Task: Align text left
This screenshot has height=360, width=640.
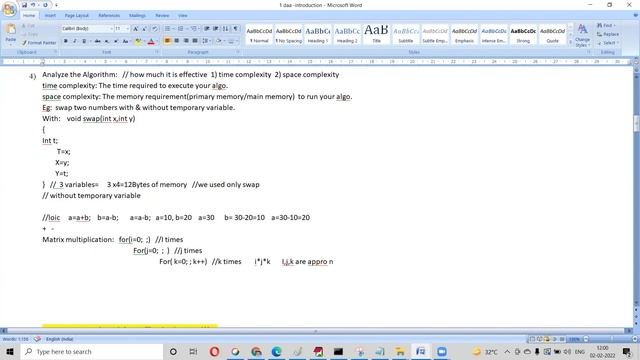Action: point(167,41)
